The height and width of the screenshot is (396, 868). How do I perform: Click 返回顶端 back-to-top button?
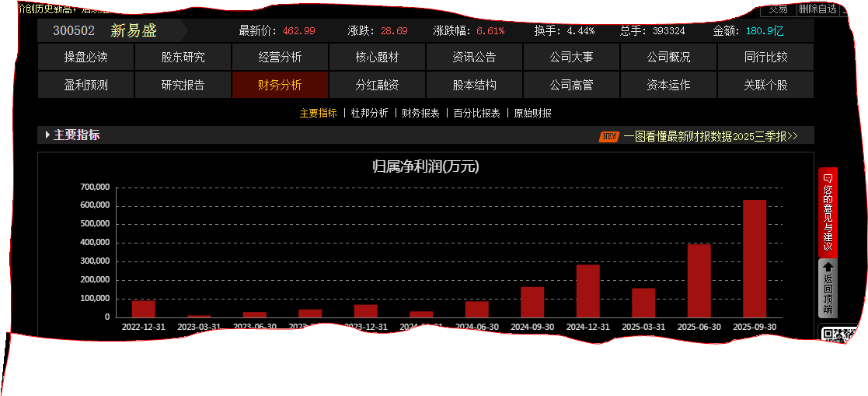coord(828,289)
